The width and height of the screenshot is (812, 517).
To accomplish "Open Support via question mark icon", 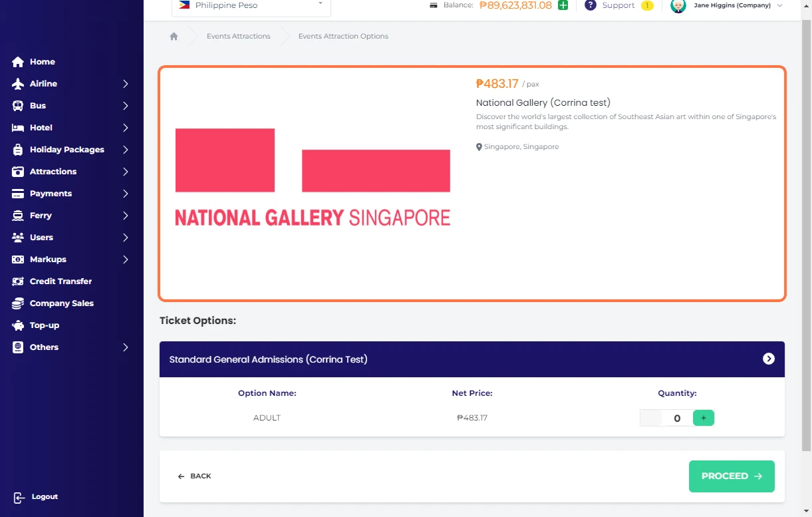I will click(590, 5).
